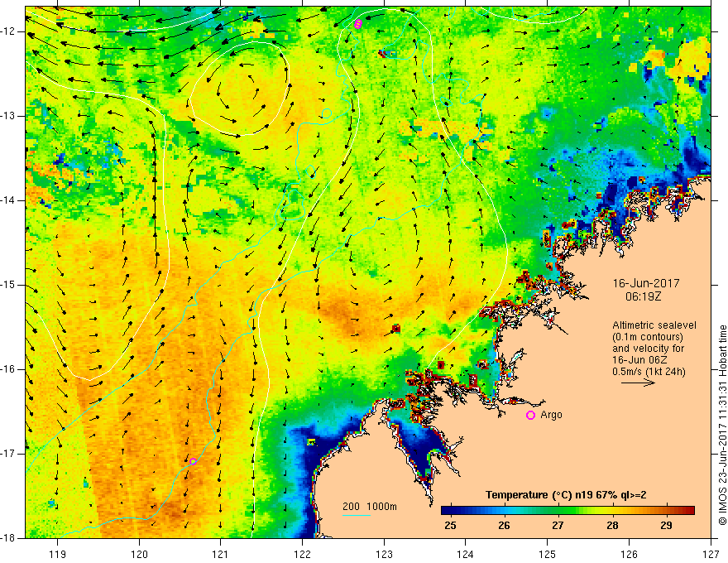Select the 'Argo' legend label
728x563 pixels.
552,415
